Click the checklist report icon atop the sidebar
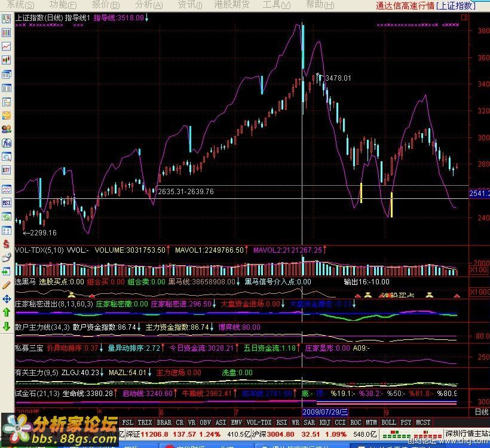Screen dimensions: 490x448 6,19
